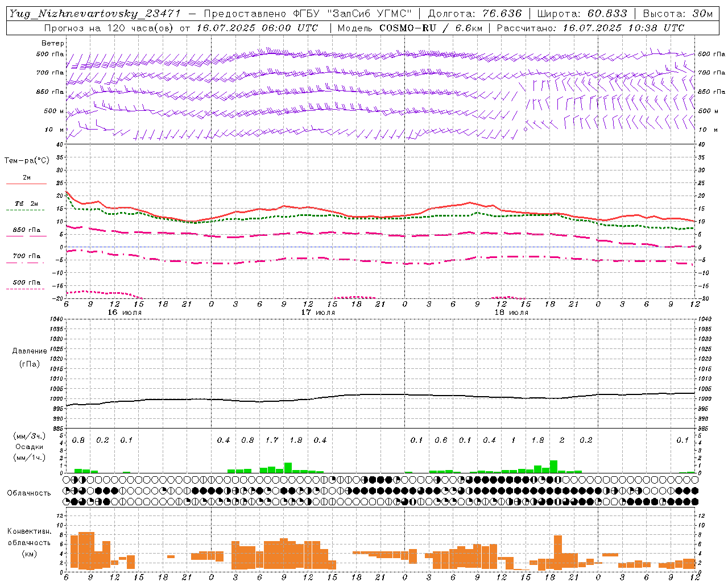The height and width of the screenshot is (582, 728).
Task: Click the Ветер panel label
Action: tap(53, 43)
